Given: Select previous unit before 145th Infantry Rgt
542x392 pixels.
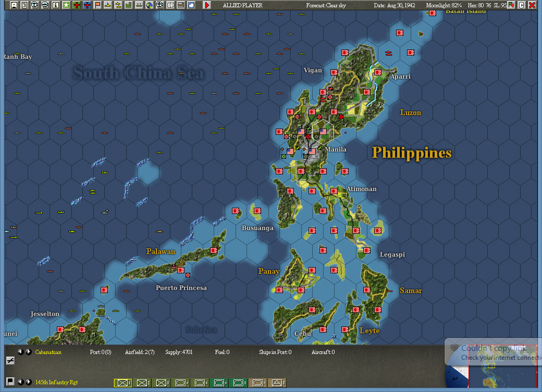Looking at the screenshot, I should click(x=20, y=382).
